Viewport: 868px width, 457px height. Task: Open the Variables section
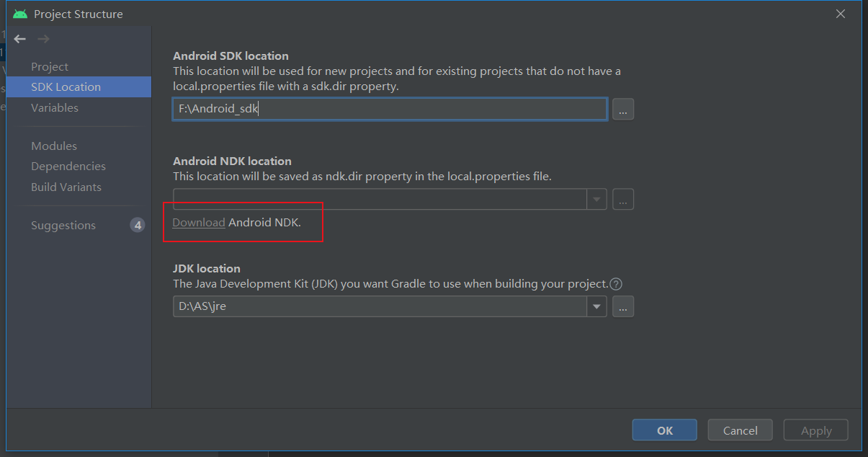(55, 107)
